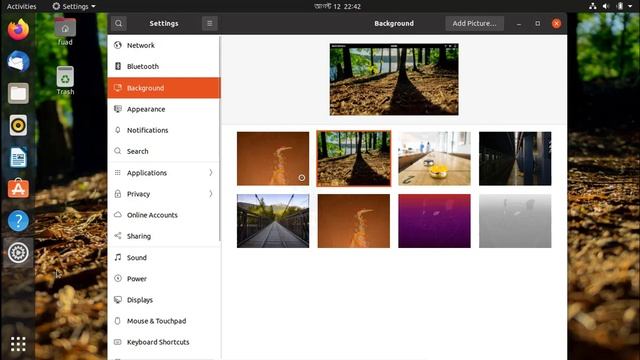This screenshot has width=640, height=360.
Task: Open the Settings app menu dropdown in top bar
Action: 74,6
